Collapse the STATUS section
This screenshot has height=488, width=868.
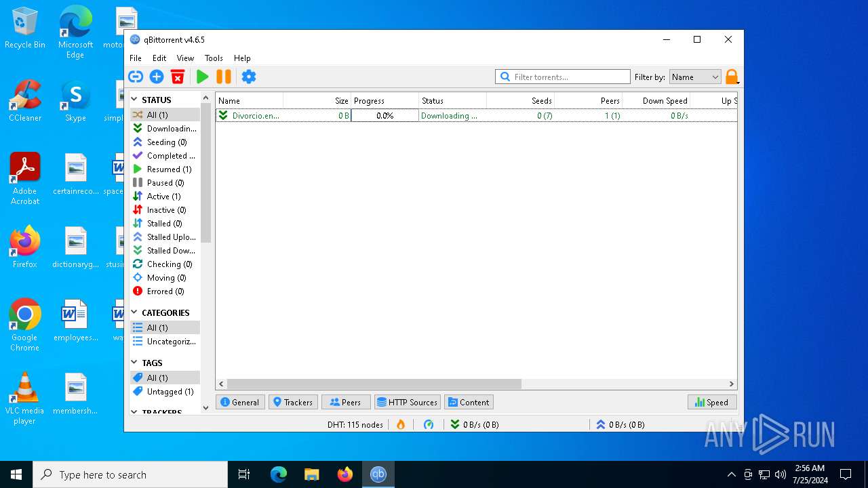(134, 100)
